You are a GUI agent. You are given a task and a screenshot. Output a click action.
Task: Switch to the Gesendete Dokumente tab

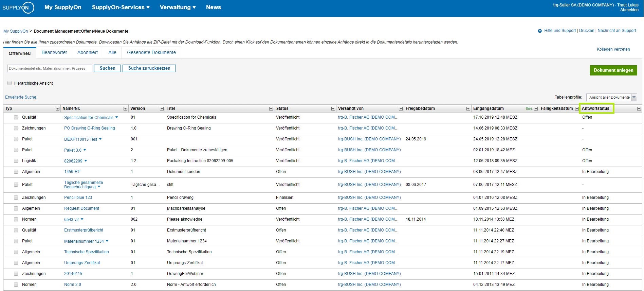tap(151, 53)
